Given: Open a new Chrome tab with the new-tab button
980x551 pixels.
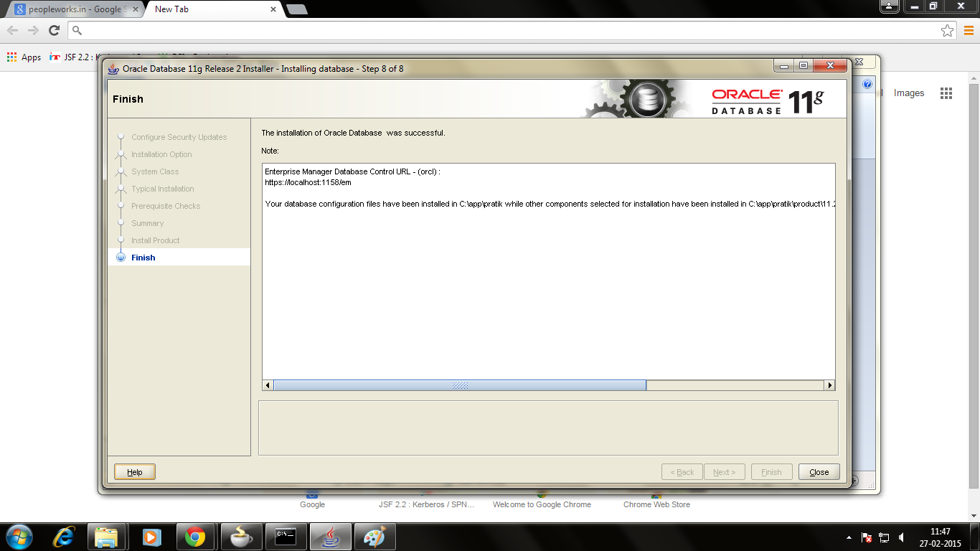Looking at the screenshot, I should [x=296, y=10].
